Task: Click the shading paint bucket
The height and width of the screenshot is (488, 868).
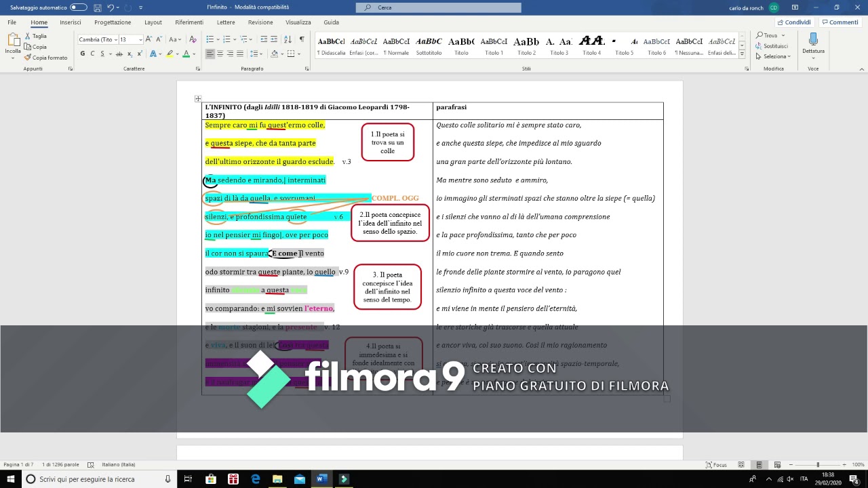Action: (275, 54)
